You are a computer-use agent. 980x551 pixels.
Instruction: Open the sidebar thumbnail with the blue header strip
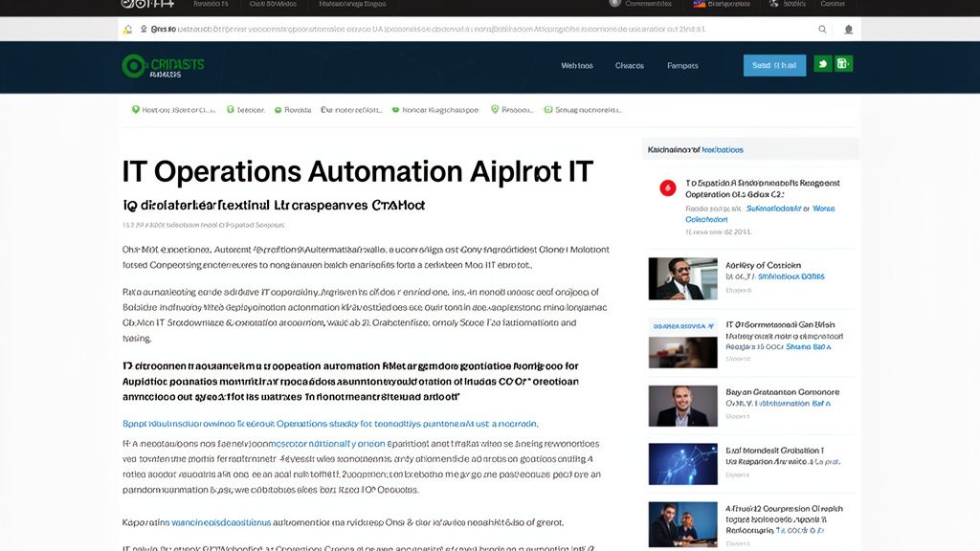pos(682,344)
